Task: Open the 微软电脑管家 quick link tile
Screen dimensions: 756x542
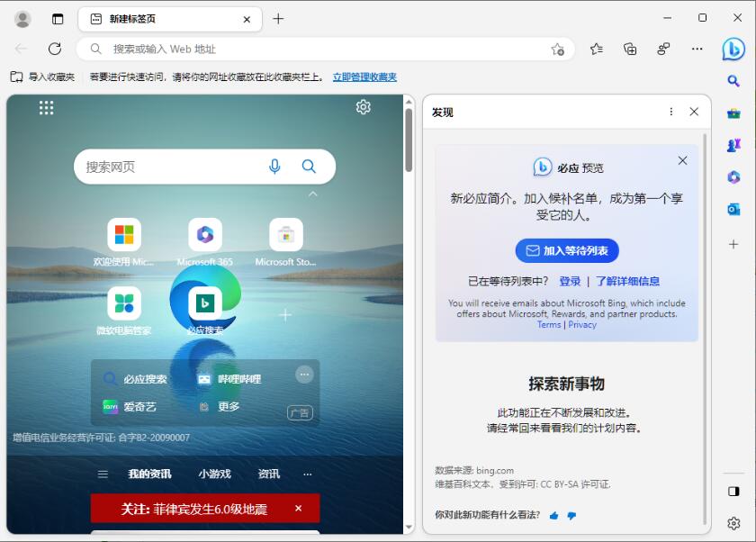Action: [x=124, y=311]
